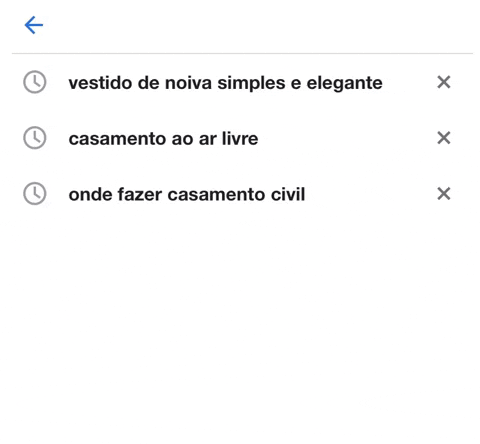Select the third recent search suggestion row
480x444 pixels.
click(240, 194)
